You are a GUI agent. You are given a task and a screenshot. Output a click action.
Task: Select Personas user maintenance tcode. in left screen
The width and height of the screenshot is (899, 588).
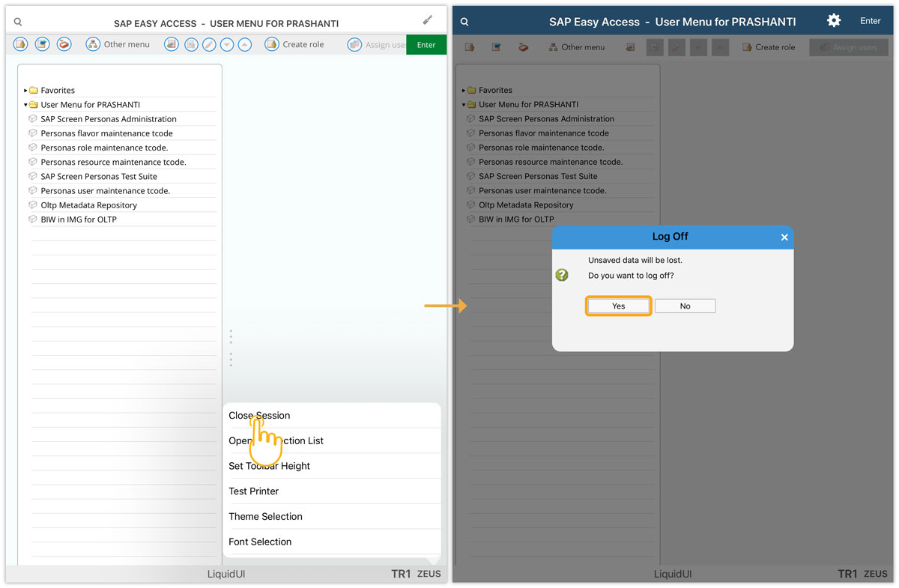pyautogui.click(x=106, y=191)
